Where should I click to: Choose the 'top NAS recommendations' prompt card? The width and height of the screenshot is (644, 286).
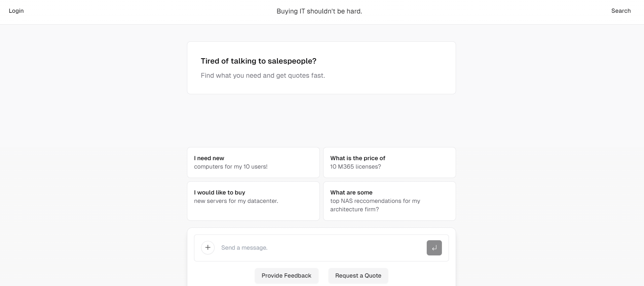coord(389,201)
